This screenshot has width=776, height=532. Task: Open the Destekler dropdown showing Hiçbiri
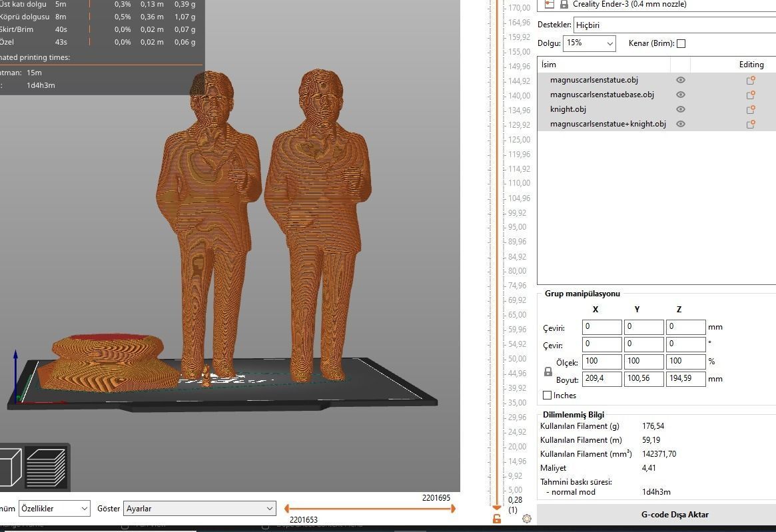pos(675,25)
